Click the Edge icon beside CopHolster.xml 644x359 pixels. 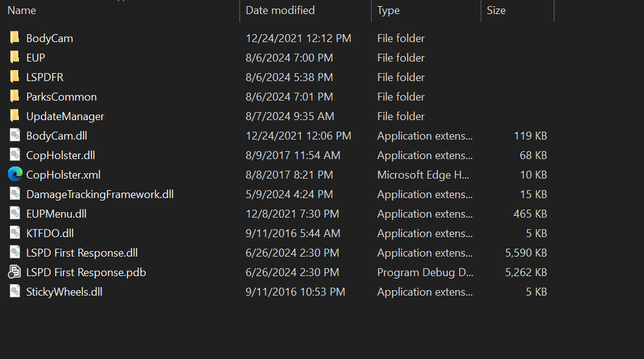click(x=15, y=175)
